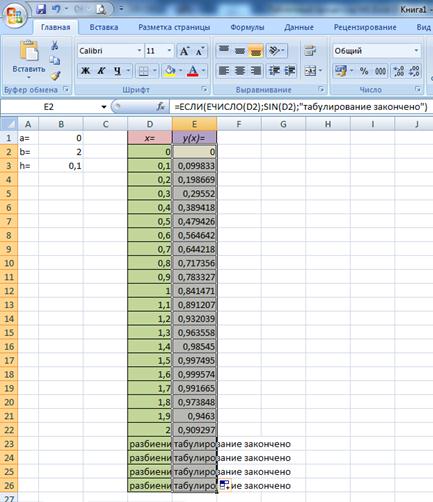Select cell with value 0,841471

(x=194, y=291)
